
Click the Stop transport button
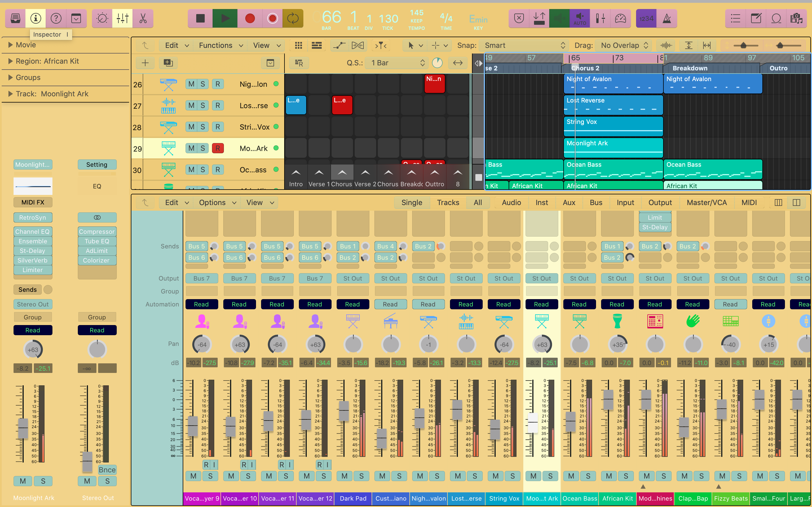coord(200,18)
